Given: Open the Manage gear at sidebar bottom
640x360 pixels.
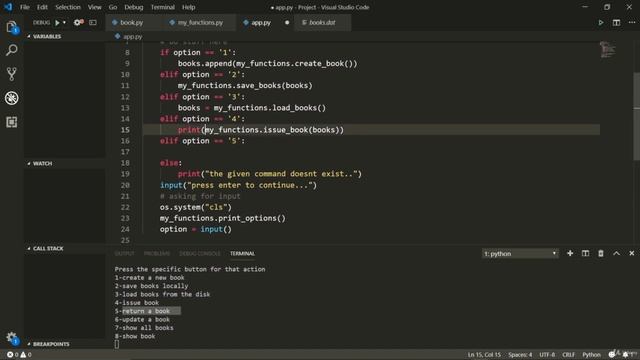Looking at the screenshot, I should click(11, 338).
